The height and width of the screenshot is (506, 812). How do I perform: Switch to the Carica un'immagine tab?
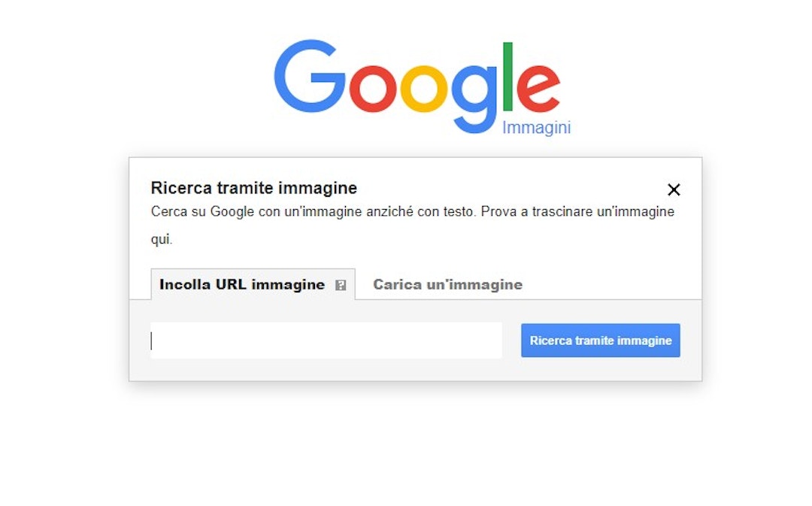click(447, 284)
